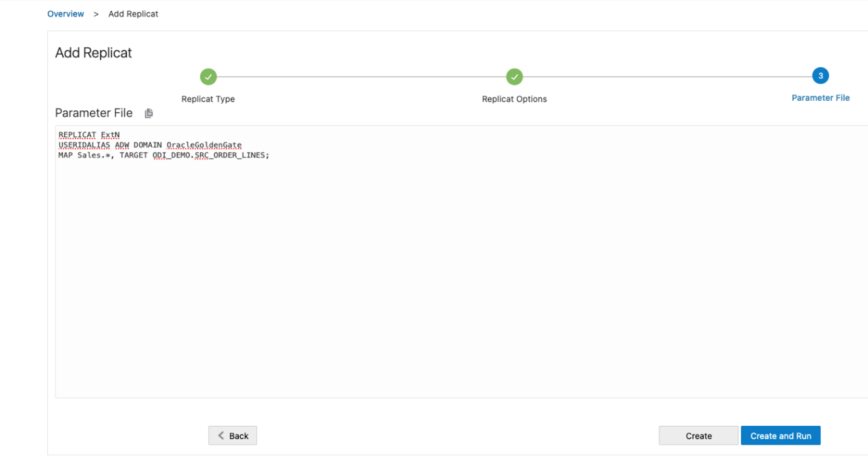This screenshot has height=463, width=868.
Task: Click the "Parameter File" section heading
Action: tap(94, 113)
